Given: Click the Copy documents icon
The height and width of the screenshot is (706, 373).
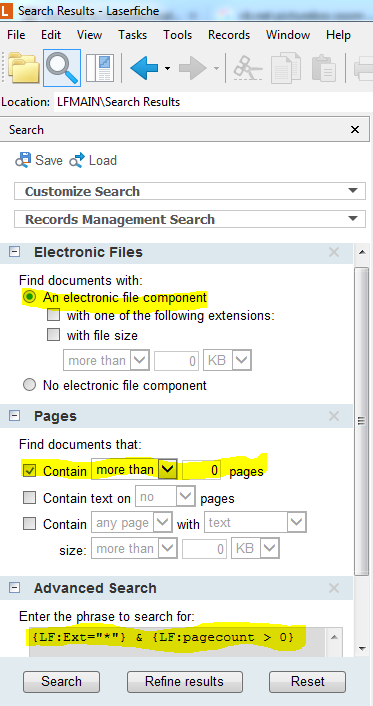Looking at the screenshot, I should point(286,68).
